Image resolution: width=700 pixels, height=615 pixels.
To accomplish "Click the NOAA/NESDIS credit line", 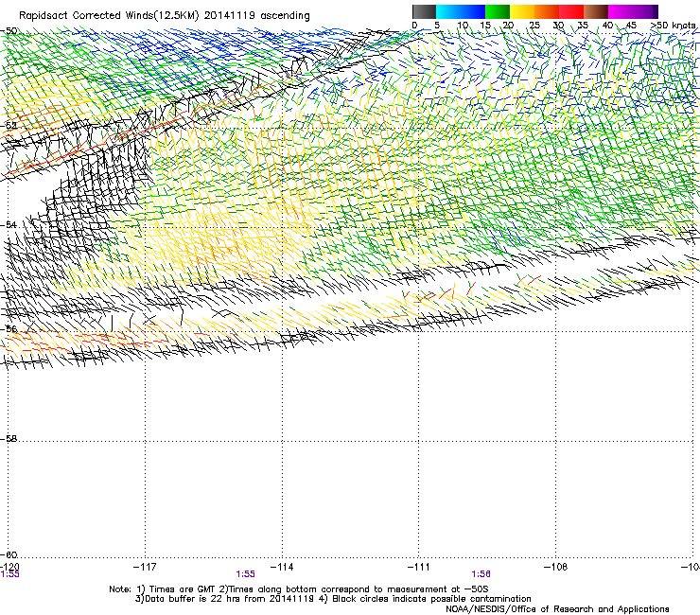I will (x=557, y=608).
